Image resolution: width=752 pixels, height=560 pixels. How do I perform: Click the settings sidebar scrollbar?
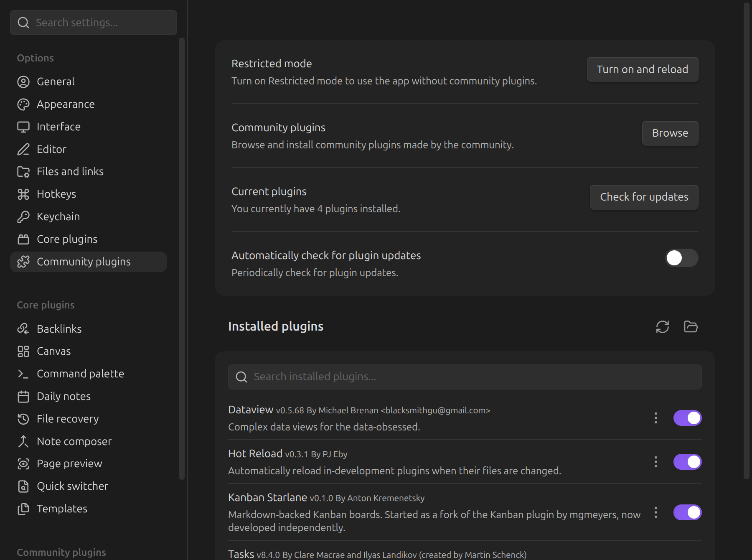(x=181, y=259)
